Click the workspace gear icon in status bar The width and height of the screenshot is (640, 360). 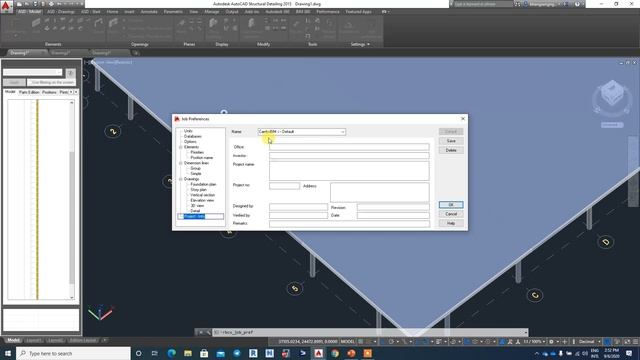551,342
